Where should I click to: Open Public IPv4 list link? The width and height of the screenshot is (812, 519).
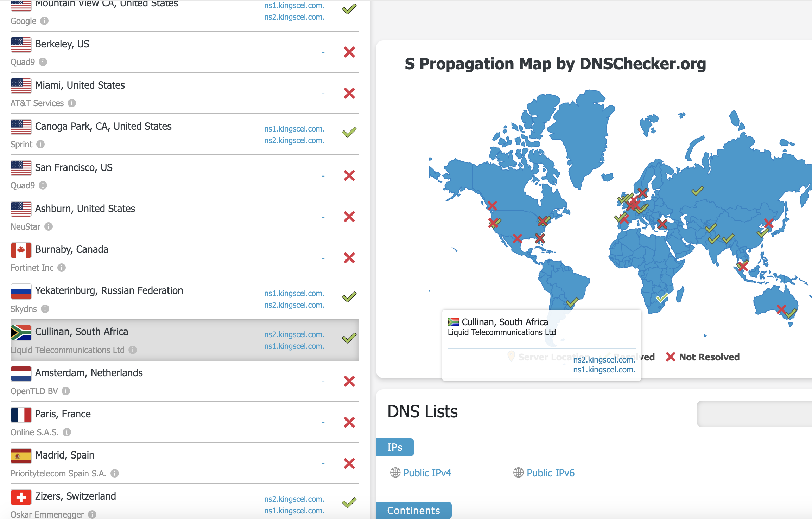click(427, 473)
